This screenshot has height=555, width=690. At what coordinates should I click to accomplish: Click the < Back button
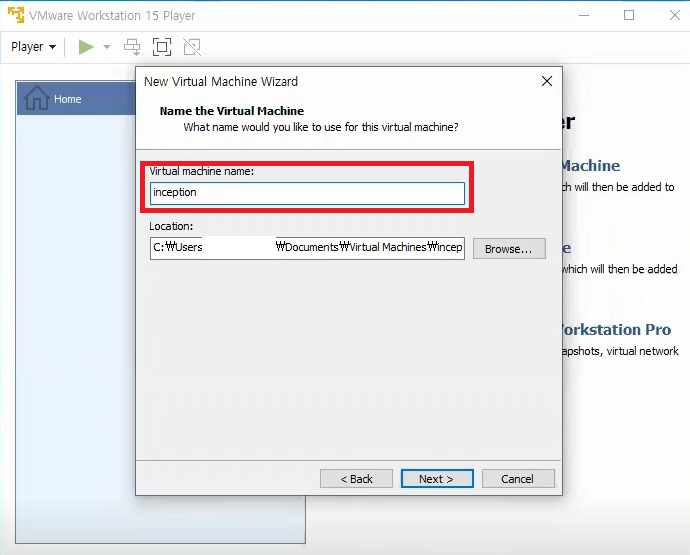coord(356,478)
